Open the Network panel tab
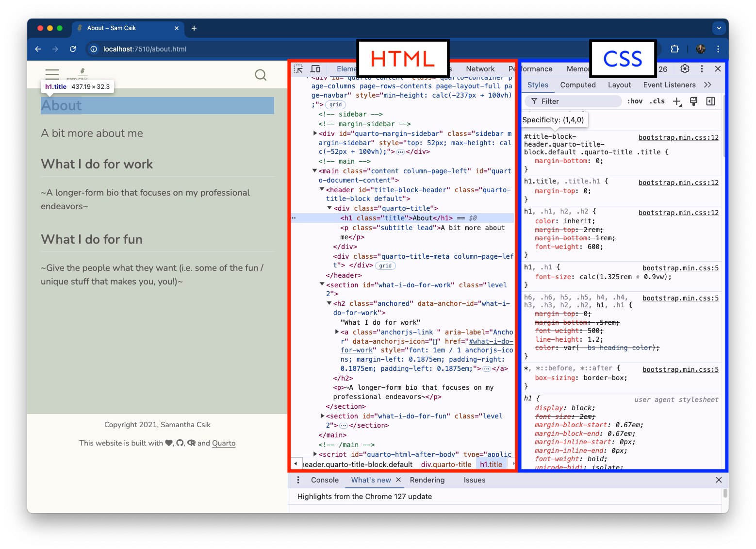The width and height of the screenshot is (756, 549). pos(480,69)
